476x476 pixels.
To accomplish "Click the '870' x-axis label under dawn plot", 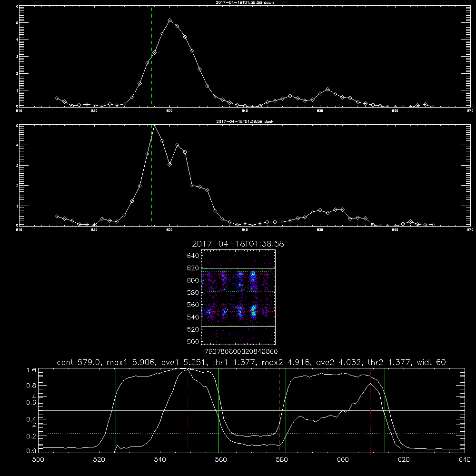I will point(470,111).
